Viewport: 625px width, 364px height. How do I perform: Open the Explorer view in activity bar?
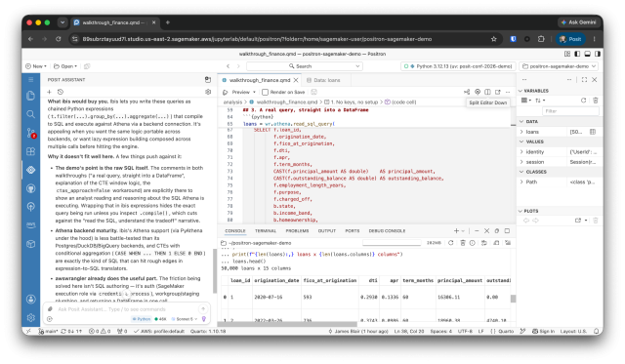coord(30,96)
